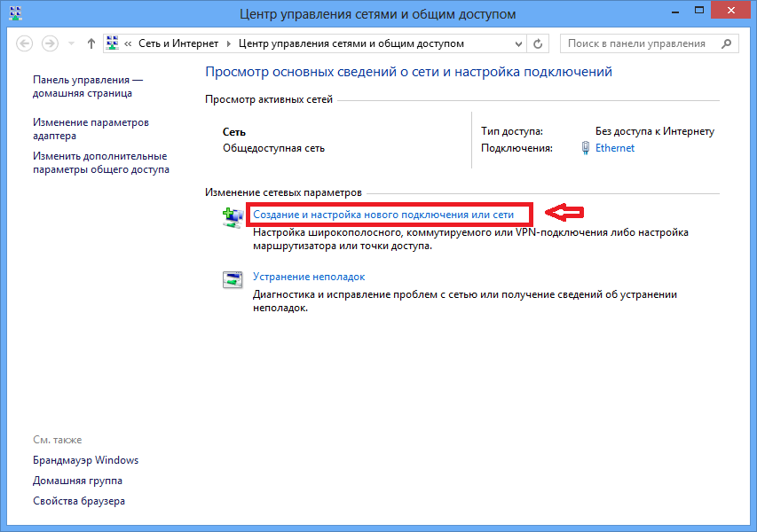The width and height of the screenshot is (757, 532).
Task: Go up one level with the up arrow
Action: [x=91, y=43]
